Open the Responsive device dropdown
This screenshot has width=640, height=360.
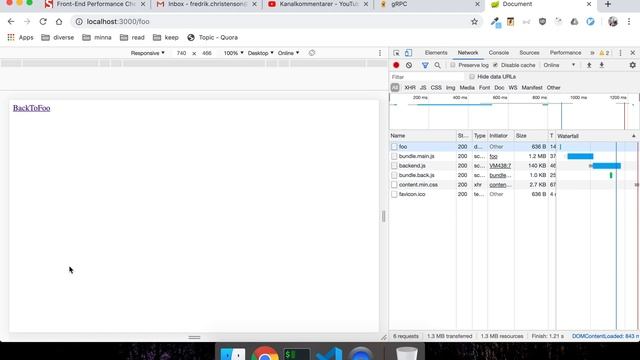pyautogui.click(x=147, y=53)
